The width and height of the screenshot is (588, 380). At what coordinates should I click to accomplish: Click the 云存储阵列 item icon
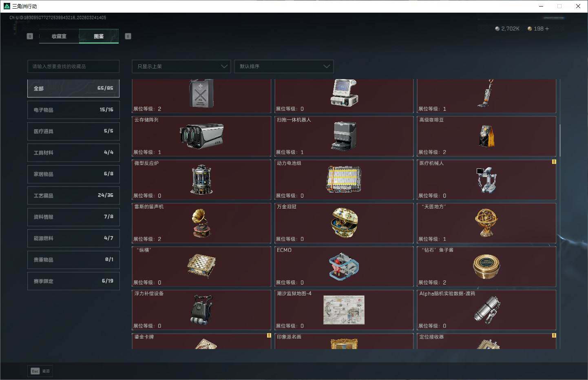coord(201,136)
